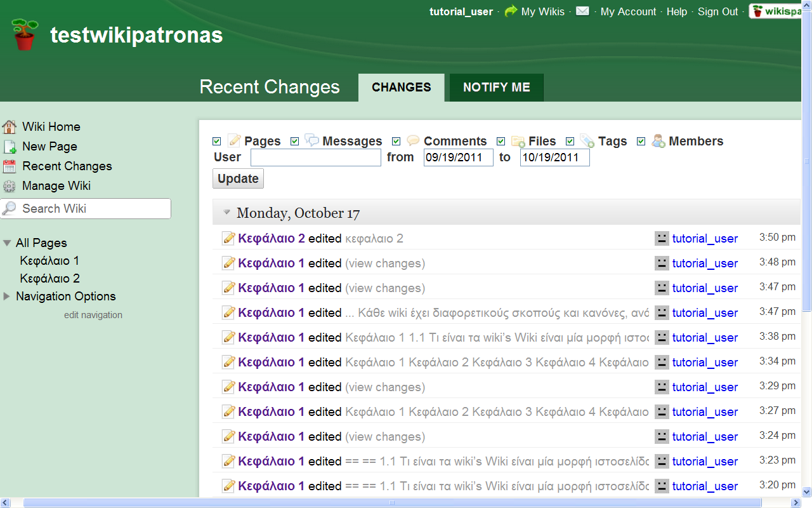Image resolution: width=812 pixels, height=508 pixels.
Task: Click scroll down arrow of vertical scrollbar
Action: click(x=807, y=491)
